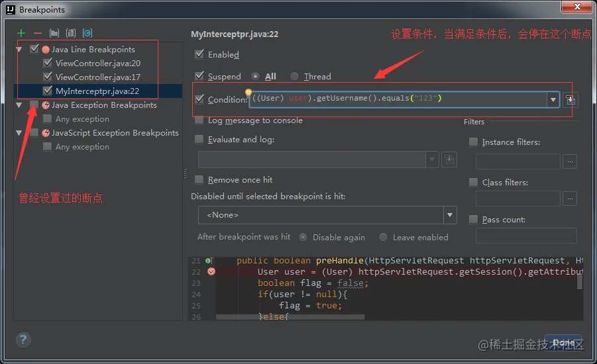Viewport: 597px width, 364px height.
Task: Select the Thread suspend radio button
Action: pos(294,77)
